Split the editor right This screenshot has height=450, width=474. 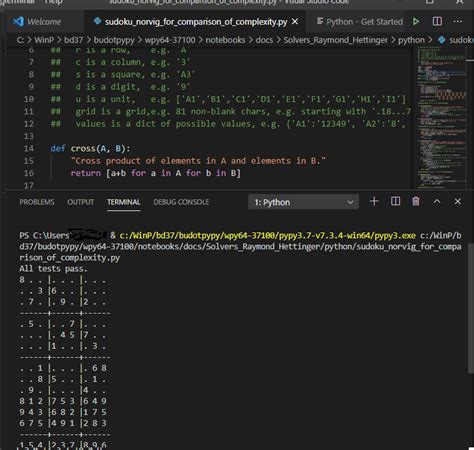click(x=437, y=22)
